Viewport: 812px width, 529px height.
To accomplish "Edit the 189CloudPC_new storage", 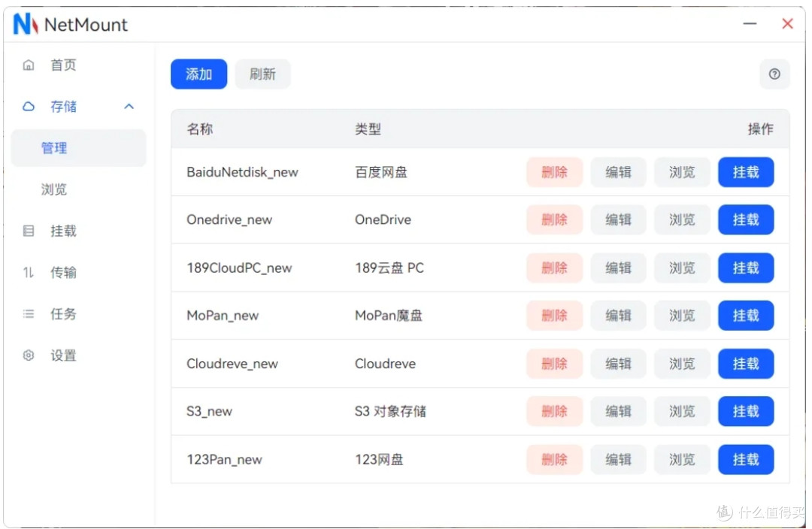I will click(618, 268).
